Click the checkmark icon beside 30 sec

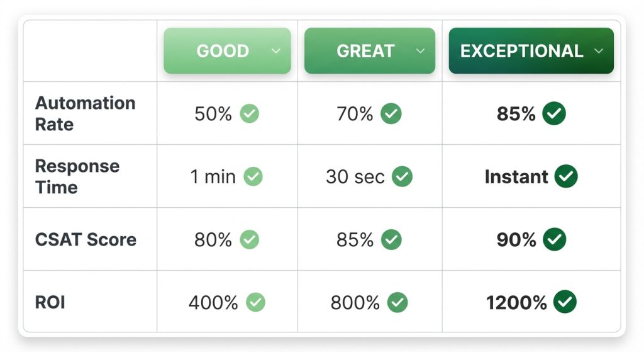click(402, 177)
